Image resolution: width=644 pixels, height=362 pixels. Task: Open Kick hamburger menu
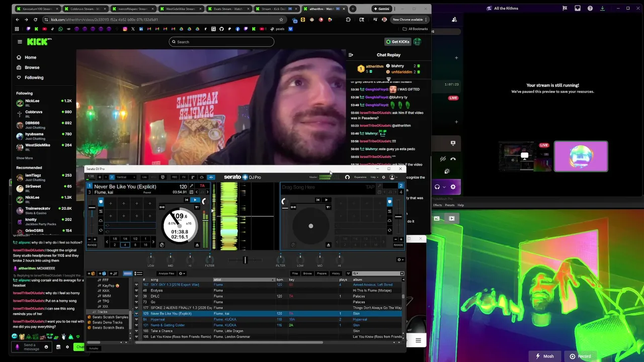click(x=20, y=42)
